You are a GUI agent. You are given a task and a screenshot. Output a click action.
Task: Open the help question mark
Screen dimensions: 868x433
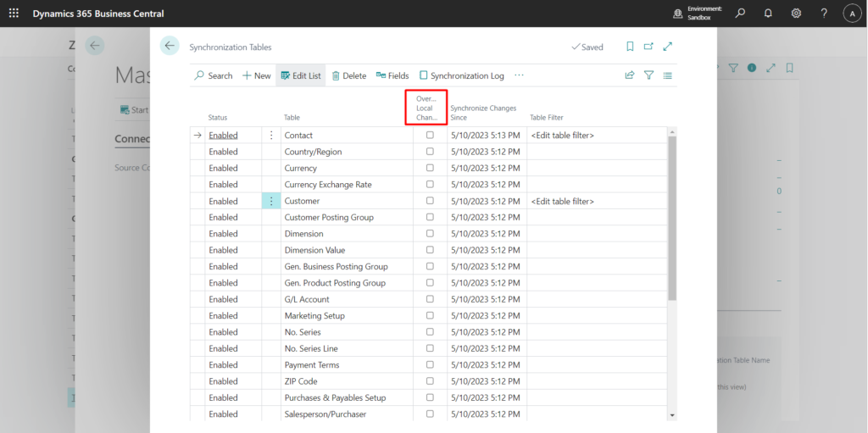click(x=824, y=14)
